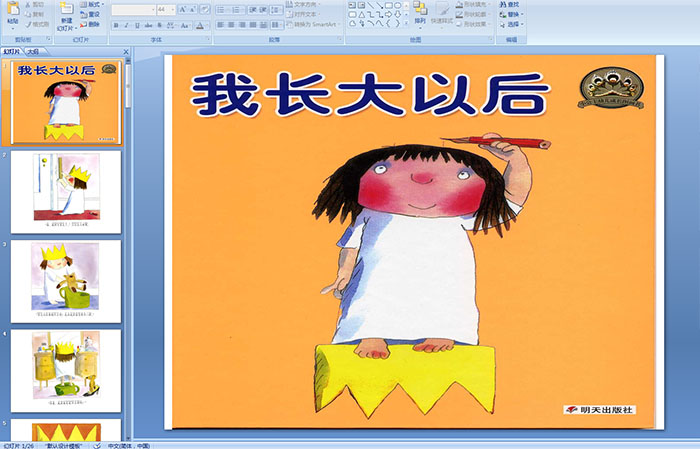Image resolution: width=700 pixels, height=449 pixels.
Task: Clear all formatting using the eraser icon
Action: coord(205,9)
